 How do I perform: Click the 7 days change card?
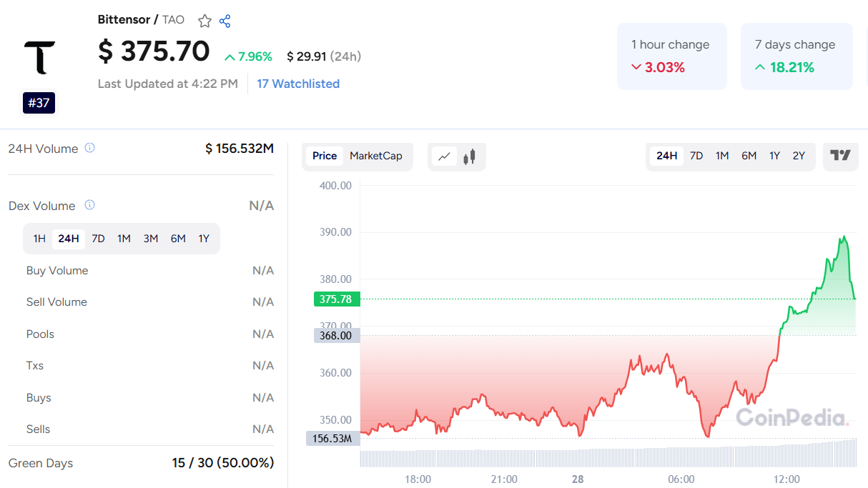click(797, 56)
